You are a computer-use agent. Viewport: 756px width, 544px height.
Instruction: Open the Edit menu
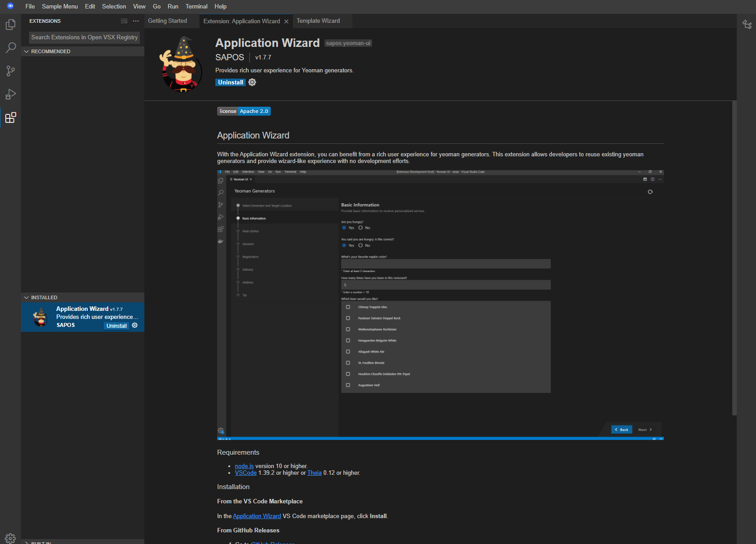coord(90,6)
